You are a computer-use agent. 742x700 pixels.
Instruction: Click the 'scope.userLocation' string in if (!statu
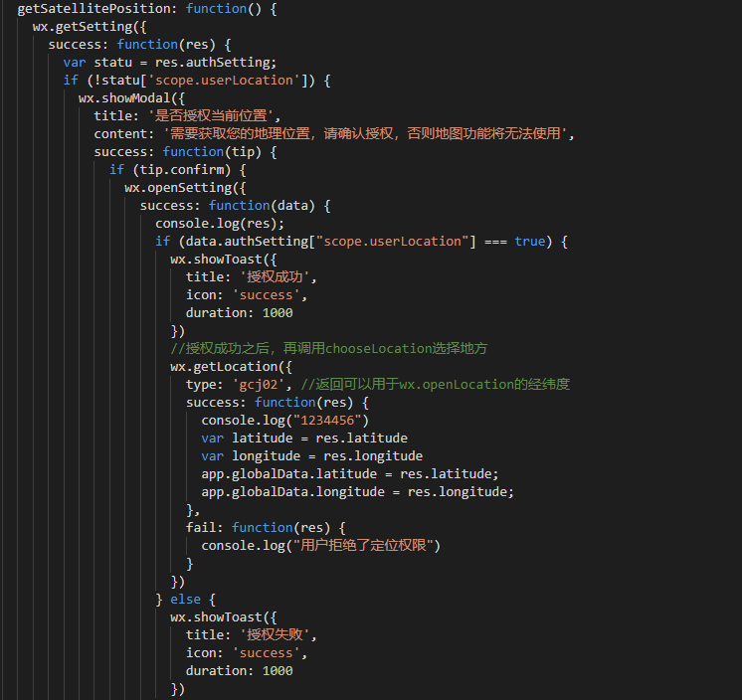click(x=224, y=81)
